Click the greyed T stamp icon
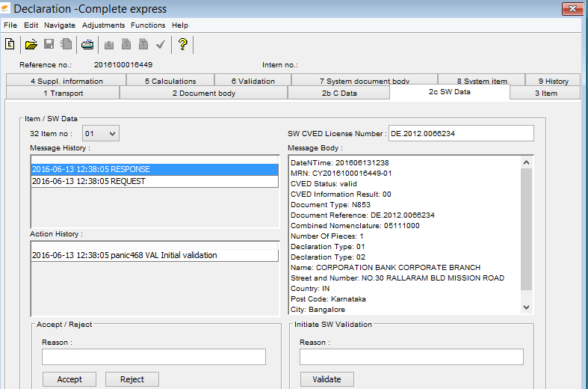The height and width of the screenshot is (389, 588). tap(143, 44)
